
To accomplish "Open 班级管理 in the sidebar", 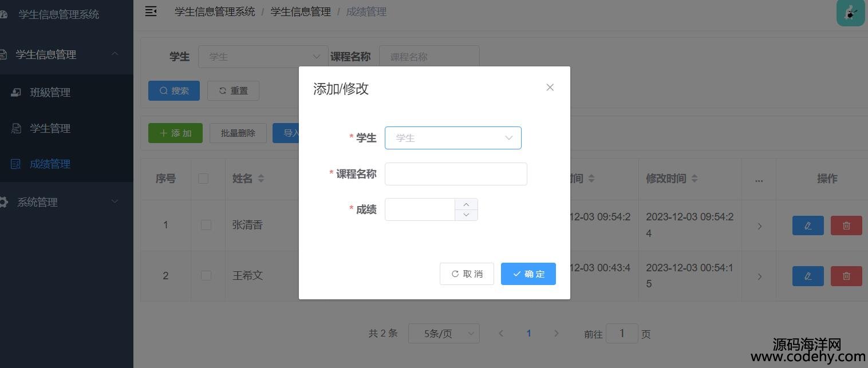I will coord(50,93).
